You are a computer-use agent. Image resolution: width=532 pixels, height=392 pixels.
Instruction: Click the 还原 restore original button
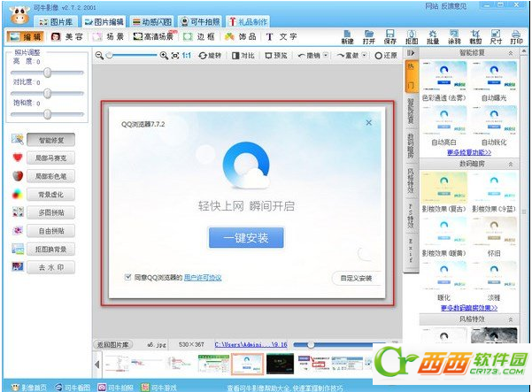coord(386,55)
